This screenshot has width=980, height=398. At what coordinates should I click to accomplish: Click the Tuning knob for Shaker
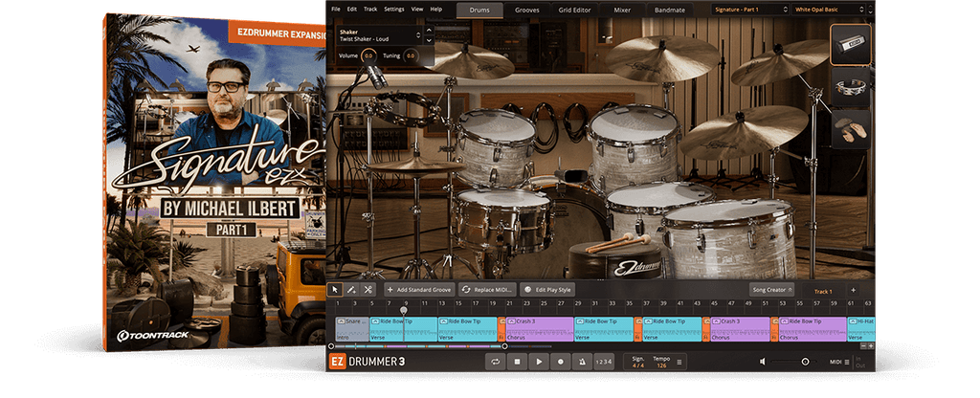410,55
